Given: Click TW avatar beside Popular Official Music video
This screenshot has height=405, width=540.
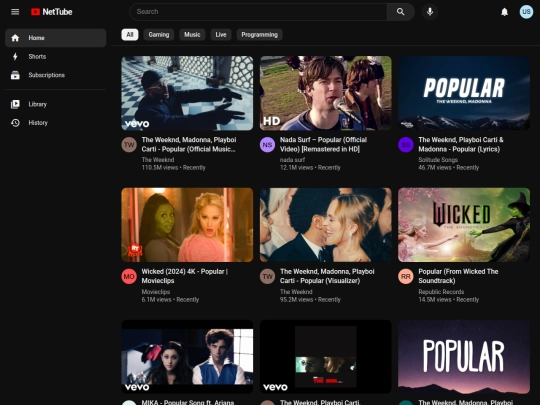Looking at the screenshot, I should [x=129, y=145].
